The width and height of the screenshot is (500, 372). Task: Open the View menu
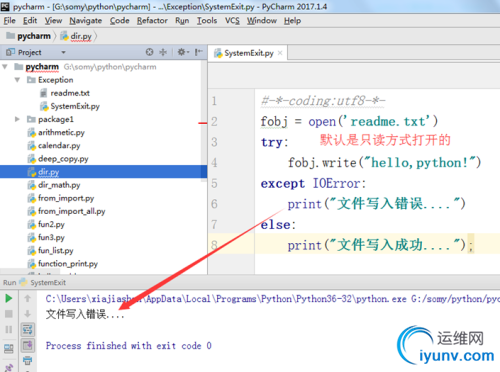(x=53, y=21)
